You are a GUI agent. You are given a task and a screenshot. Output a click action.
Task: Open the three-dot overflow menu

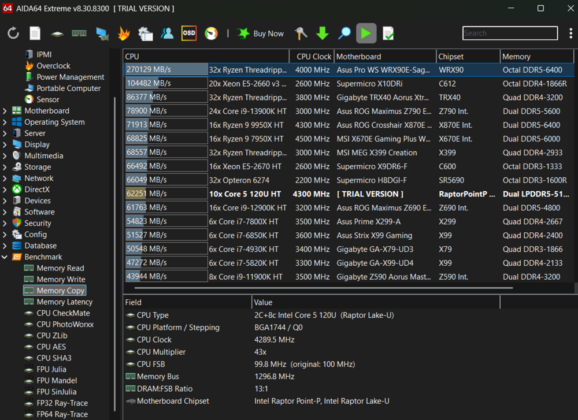571,33
